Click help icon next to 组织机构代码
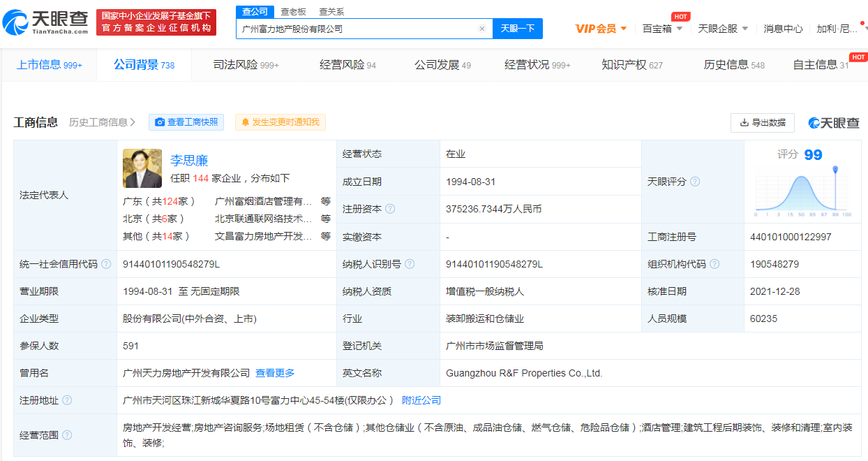Image resolution: width=868 pixels, height=461 pixels. pyautogui.click(x=714, y=264)
